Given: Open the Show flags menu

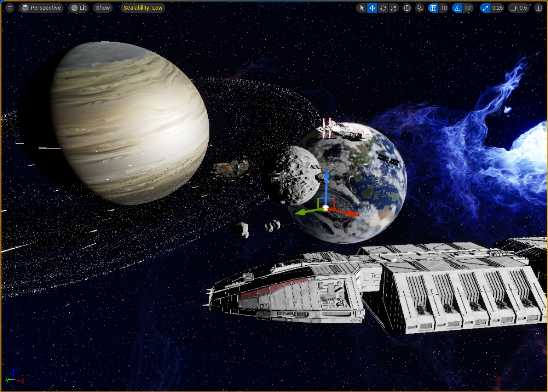Looking at the screenshot, I should [103, 8].
